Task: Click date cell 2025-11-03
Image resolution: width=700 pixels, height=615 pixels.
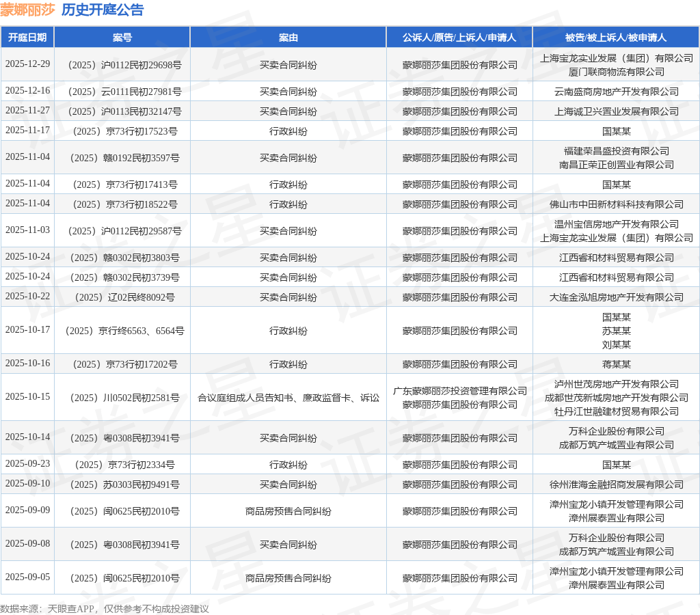Action: [27, 230]
